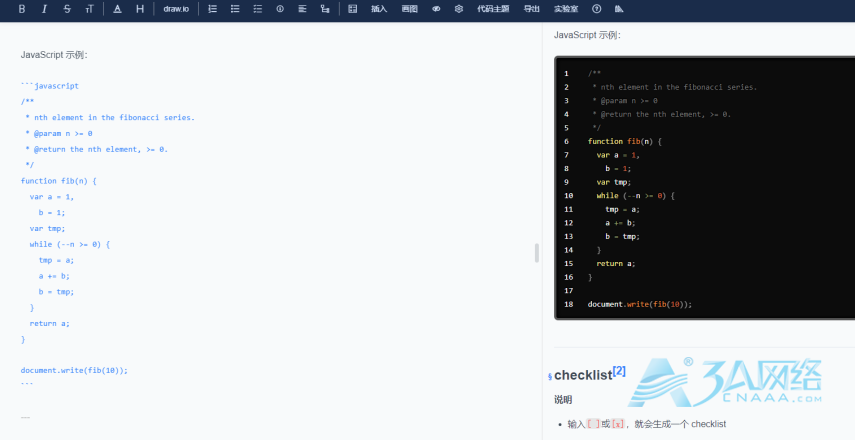Open help via the question mark icon
This screenshot has height=440, width=855.
click(x=597, y=9)
